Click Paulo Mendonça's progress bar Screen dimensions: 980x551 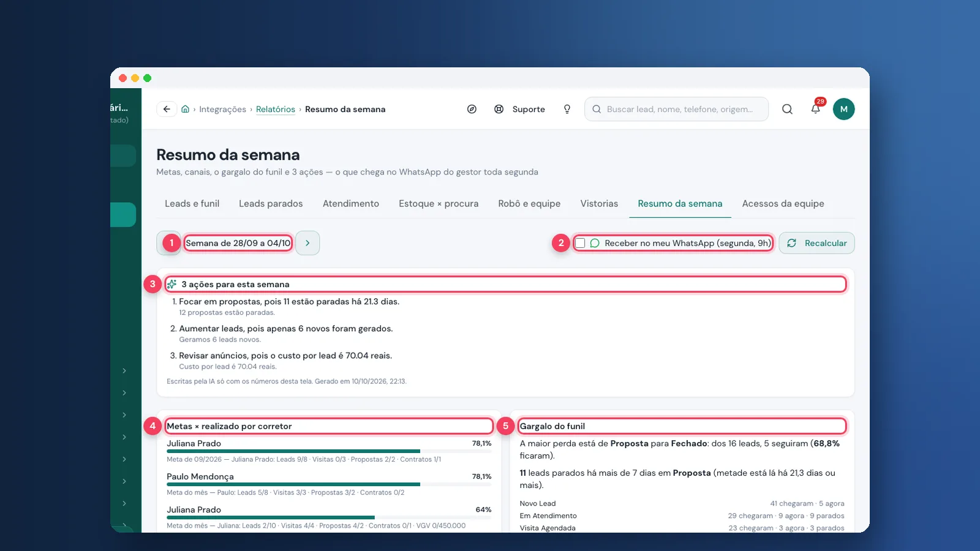point(329,484)
